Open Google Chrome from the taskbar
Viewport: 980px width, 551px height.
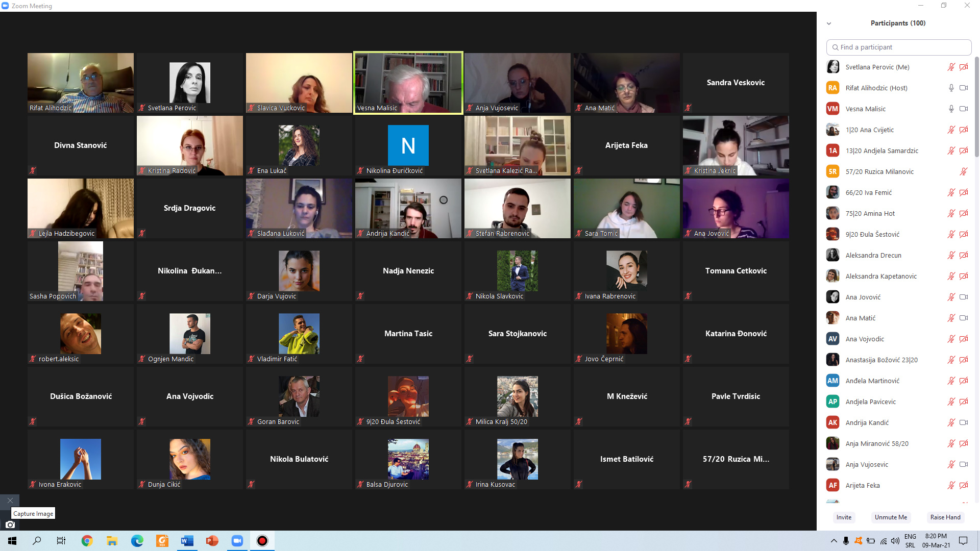[87, 541]
